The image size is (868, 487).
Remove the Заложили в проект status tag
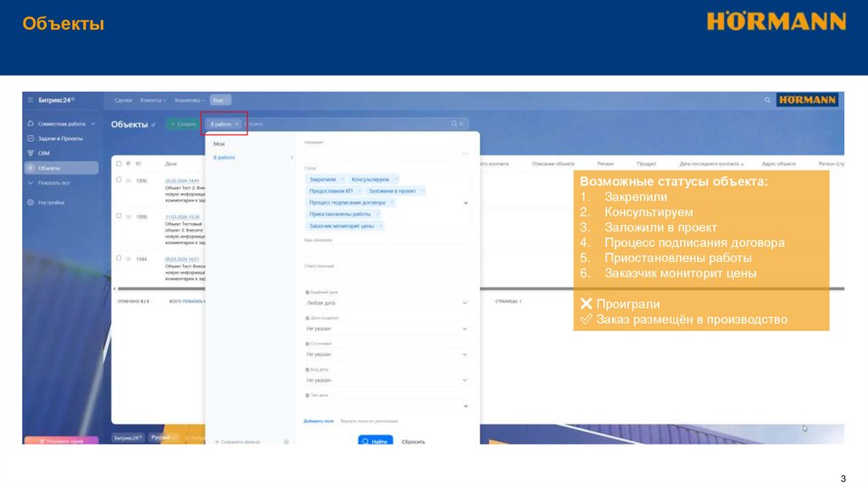point(422,191)
